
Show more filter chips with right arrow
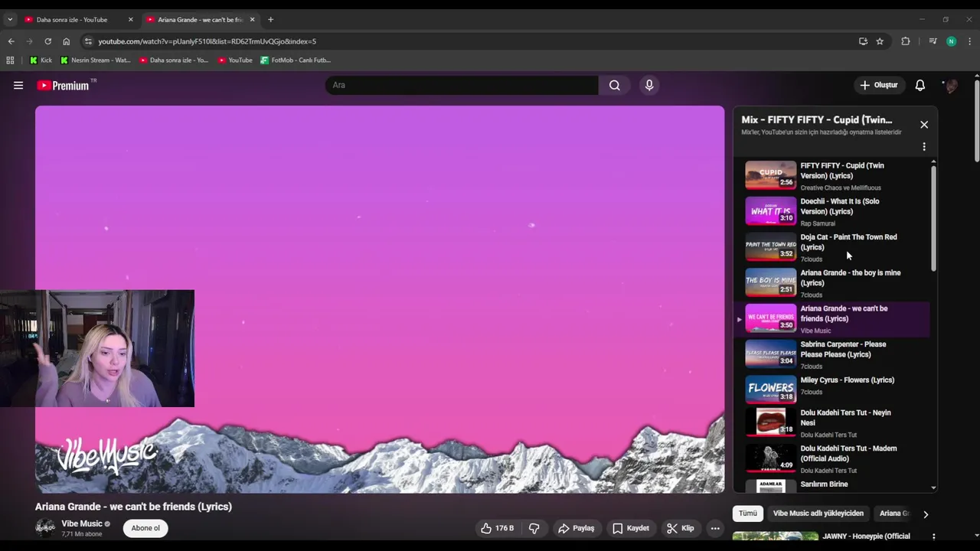point(925,514)
